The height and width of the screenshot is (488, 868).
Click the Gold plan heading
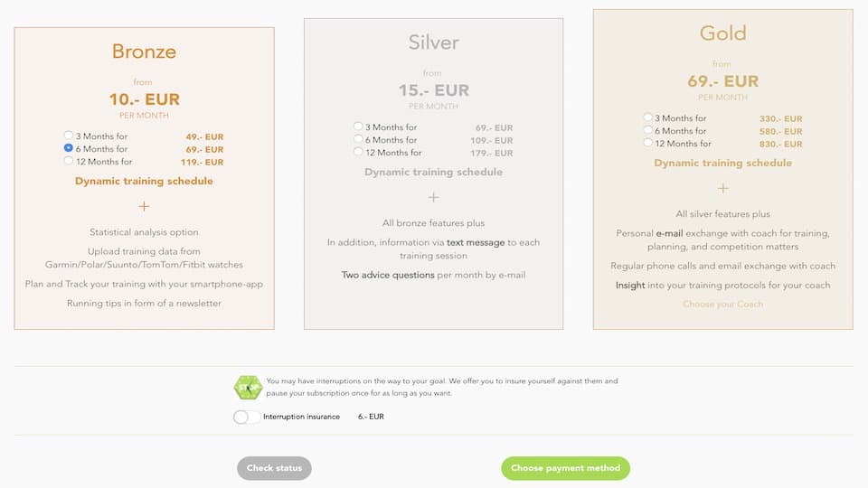pos(723,33)
